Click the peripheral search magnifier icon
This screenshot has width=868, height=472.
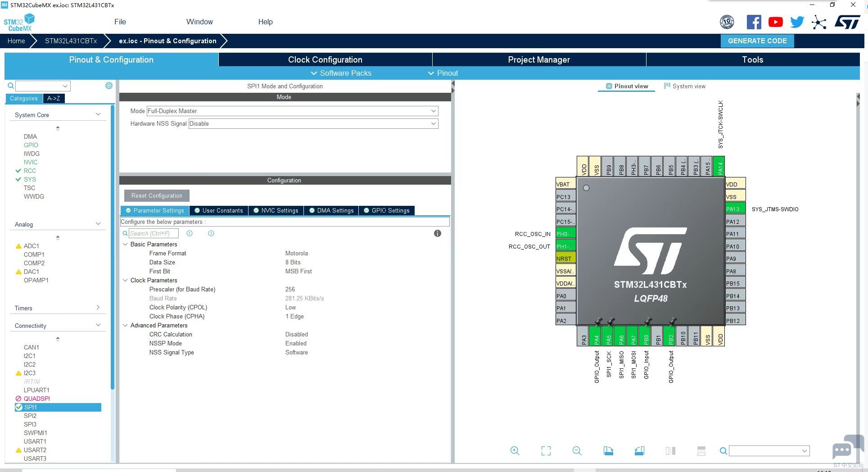[11, 86]
